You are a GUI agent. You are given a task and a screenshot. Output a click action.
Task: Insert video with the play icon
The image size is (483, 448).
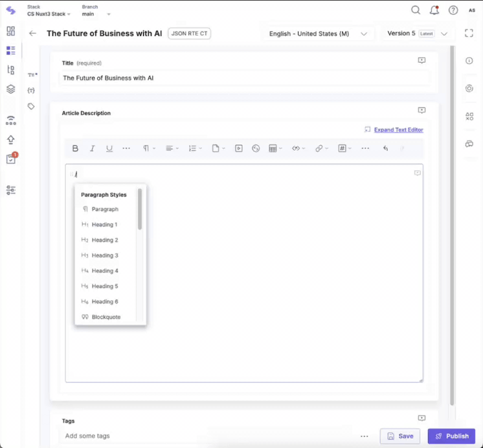[x=239, y=148]
